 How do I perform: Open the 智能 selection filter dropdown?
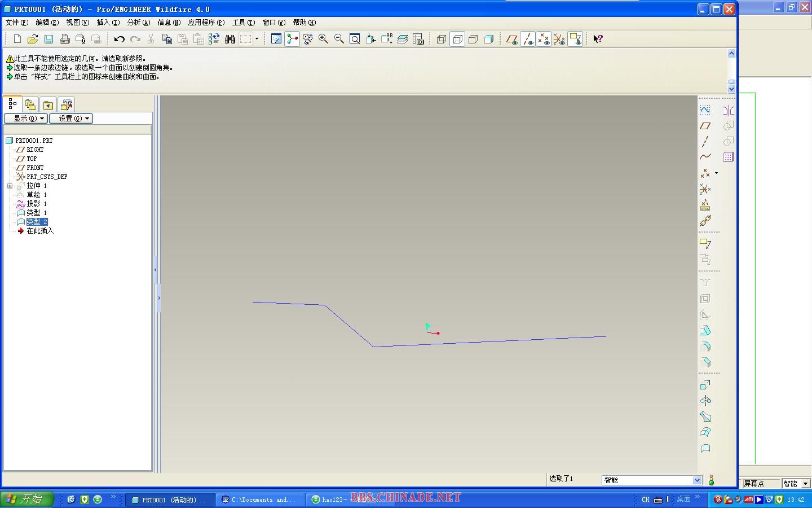(x=697, y=480)
